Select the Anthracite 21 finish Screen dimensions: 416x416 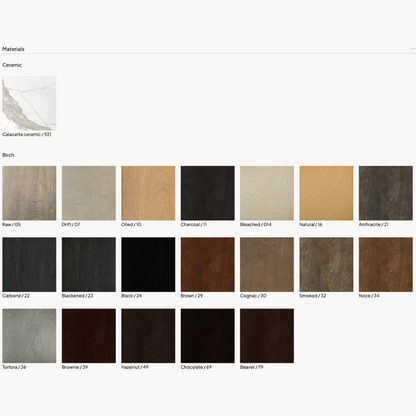(386, 193)
